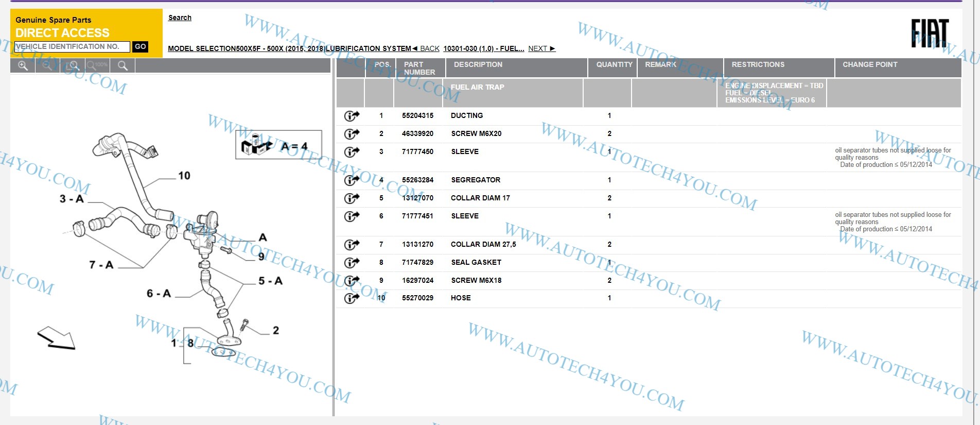Click info arrow icon for SCREW M6X20 row

coord(352,134)
